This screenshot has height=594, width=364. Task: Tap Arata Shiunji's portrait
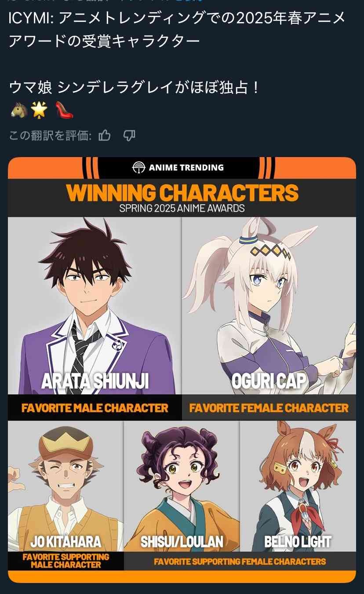95,305
